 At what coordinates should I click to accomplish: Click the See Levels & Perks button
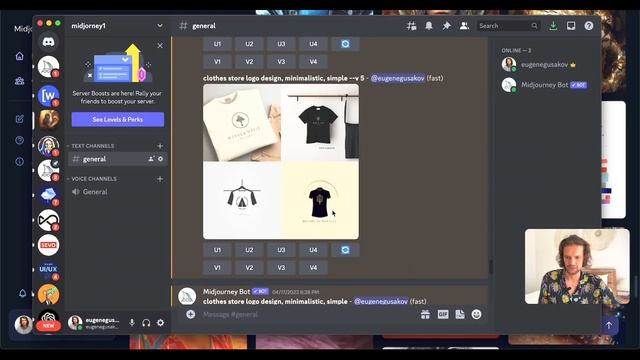tap(118, 120)
